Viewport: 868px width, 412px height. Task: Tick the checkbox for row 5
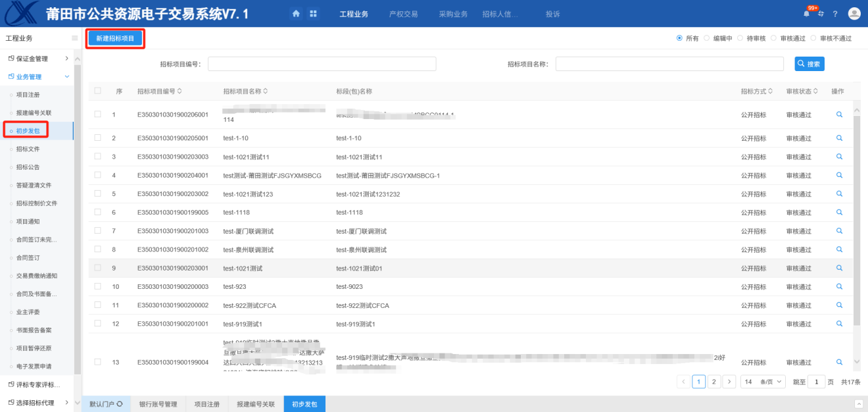point(97,193)
